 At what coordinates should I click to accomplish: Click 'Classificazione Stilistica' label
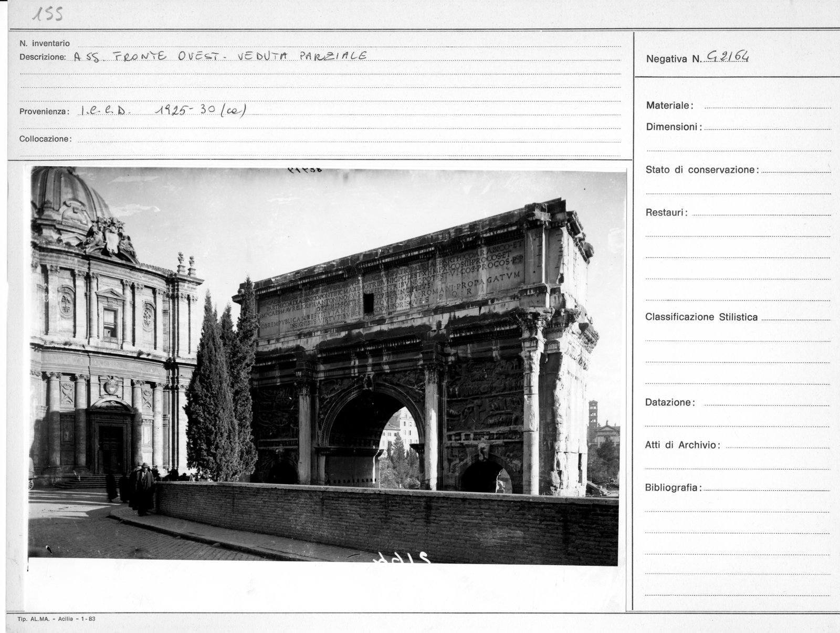701,317
